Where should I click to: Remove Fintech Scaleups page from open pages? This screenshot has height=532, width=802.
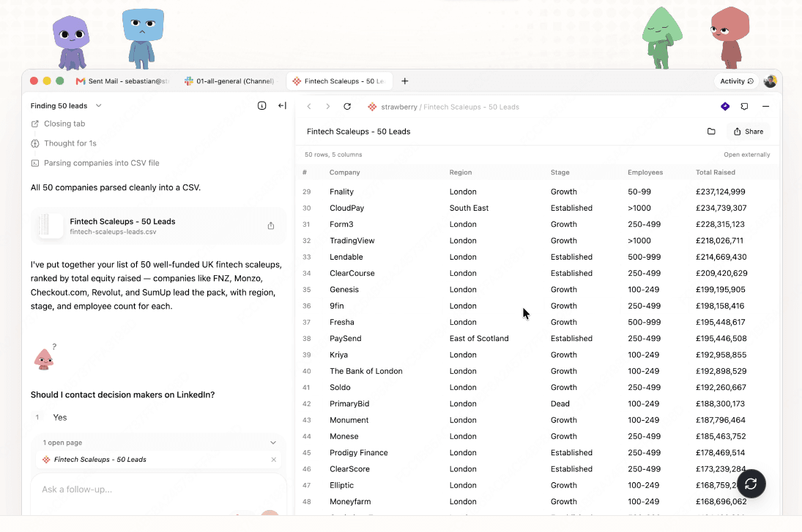(x=274, y=460)
